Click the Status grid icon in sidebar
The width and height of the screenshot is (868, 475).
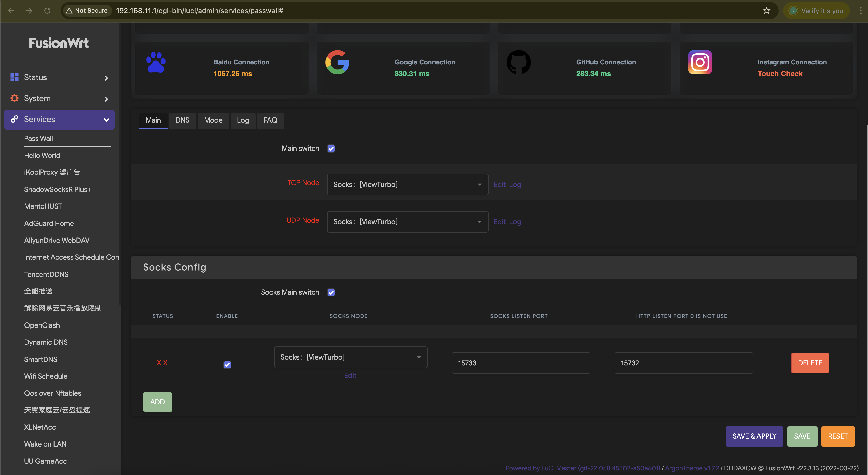(14, 77)
